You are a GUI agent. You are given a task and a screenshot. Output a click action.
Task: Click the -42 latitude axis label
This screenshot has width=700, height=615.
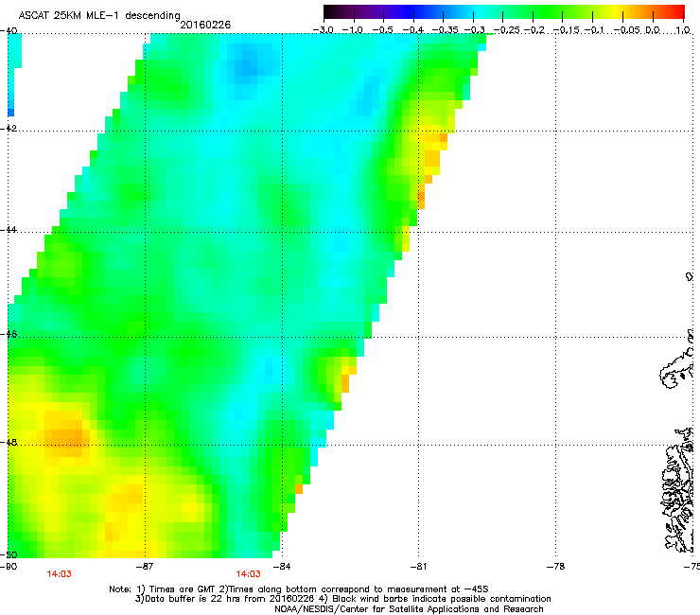(x=9, y=128)
